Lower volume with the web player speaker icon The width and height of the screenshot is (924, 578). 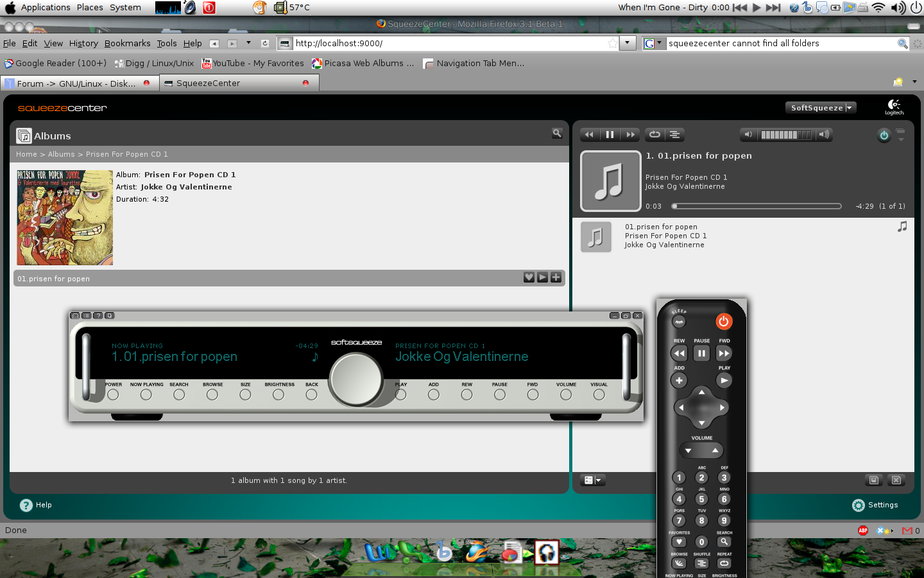pos(748,135)
